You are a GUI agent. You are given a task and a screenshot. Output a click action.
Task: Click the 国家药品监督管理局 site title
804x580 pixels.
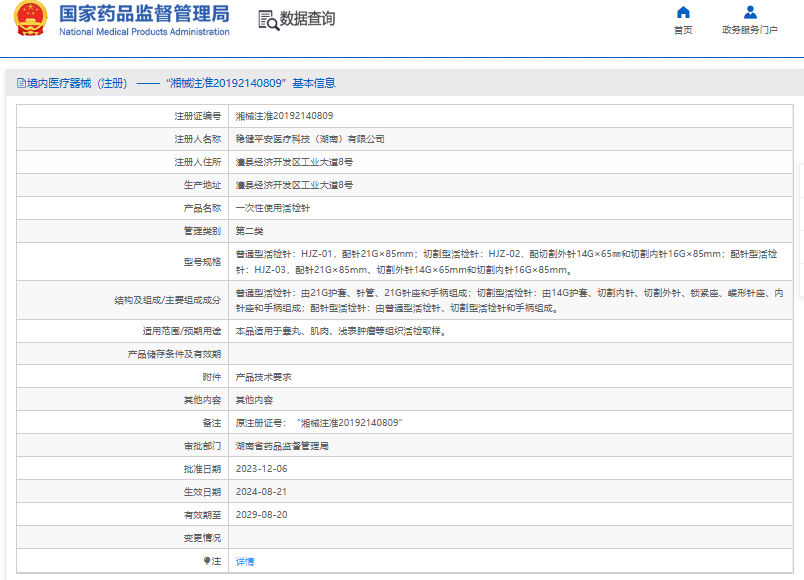pyautogui.click(x=144, y=14)
